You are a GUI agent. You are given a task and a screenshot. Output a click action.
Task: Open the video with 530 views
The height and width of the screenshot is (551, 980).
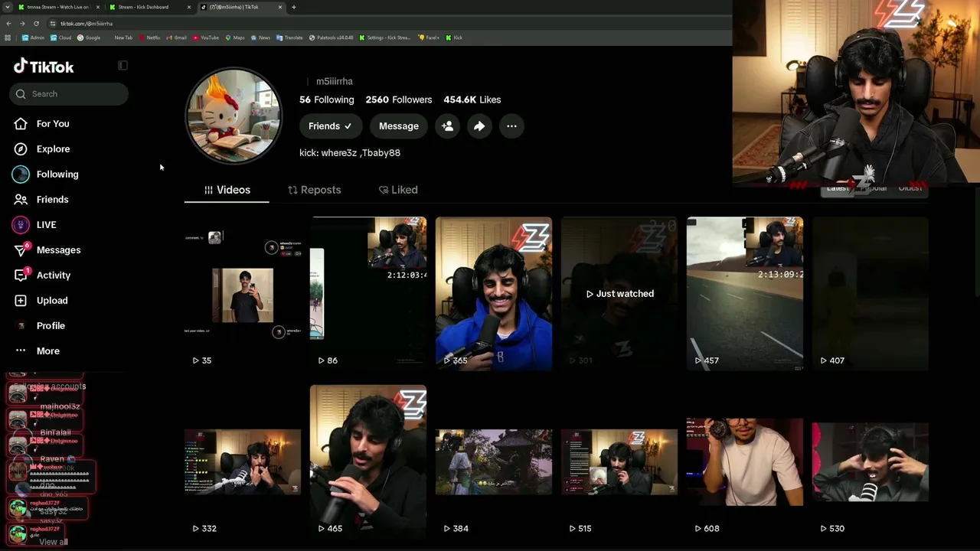point(871,461)
